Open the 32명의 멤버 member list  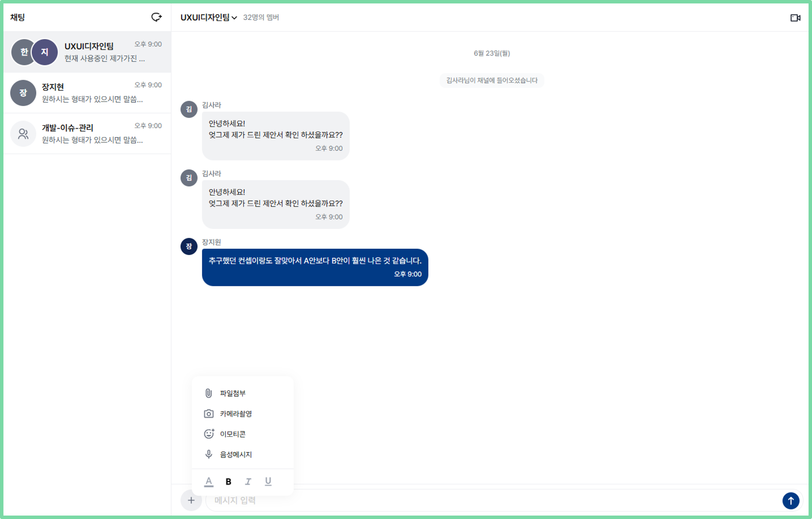(x=261, y=17)
